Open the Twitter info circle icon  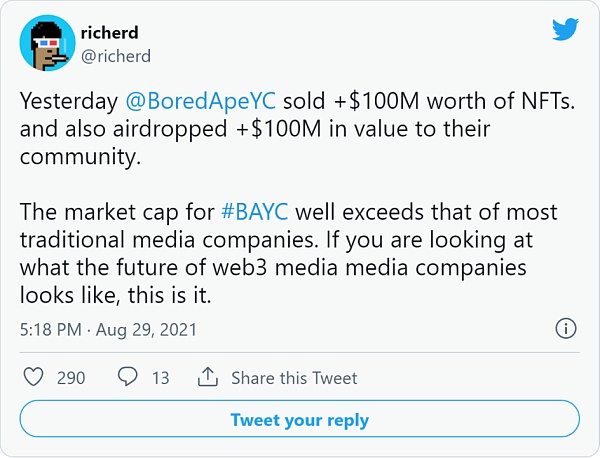tap(565, 329)
